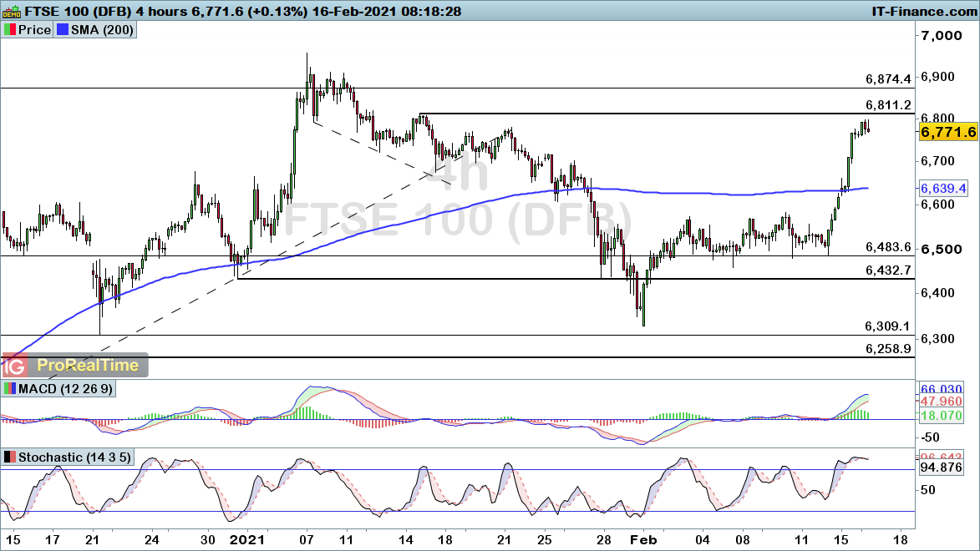The image size is (980, 551).
Task: Open the Price settings label
Action: [34, 29]
